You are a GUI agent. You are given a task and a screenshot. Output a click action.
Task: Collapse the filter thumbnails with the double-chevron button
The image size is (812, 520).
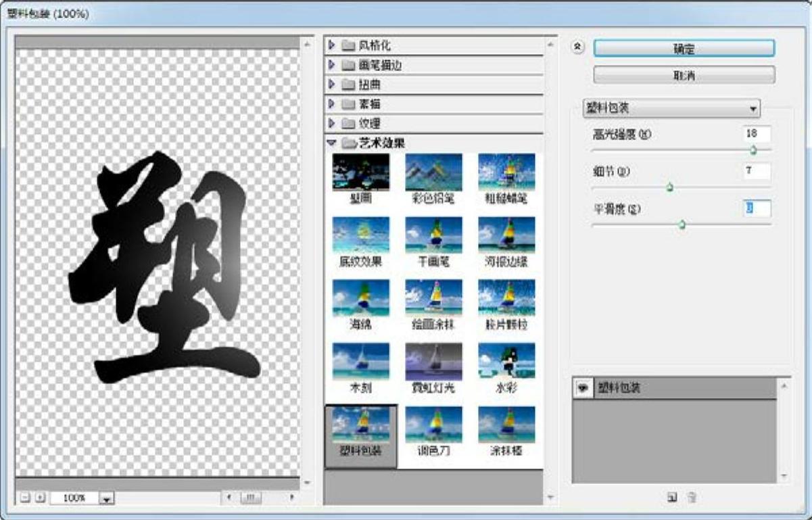click(577, 48)
